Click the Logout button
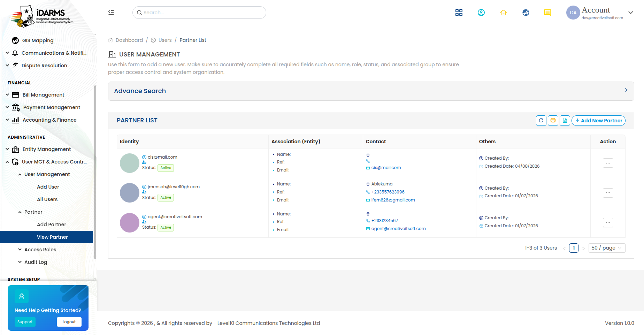The width and height of the screenshot is (644, 335). coord(69,322)
